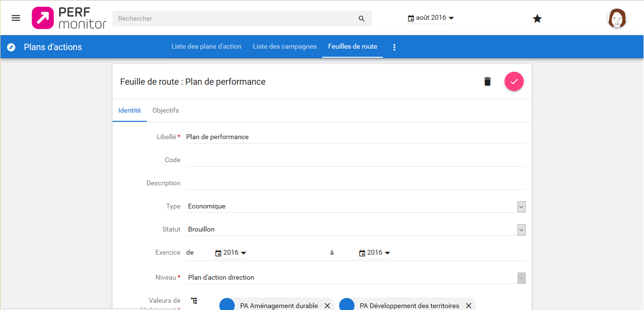This screenshot has height=310, width=644.
Task: Click the calendar icon of the end year
Action: [362, 253]
